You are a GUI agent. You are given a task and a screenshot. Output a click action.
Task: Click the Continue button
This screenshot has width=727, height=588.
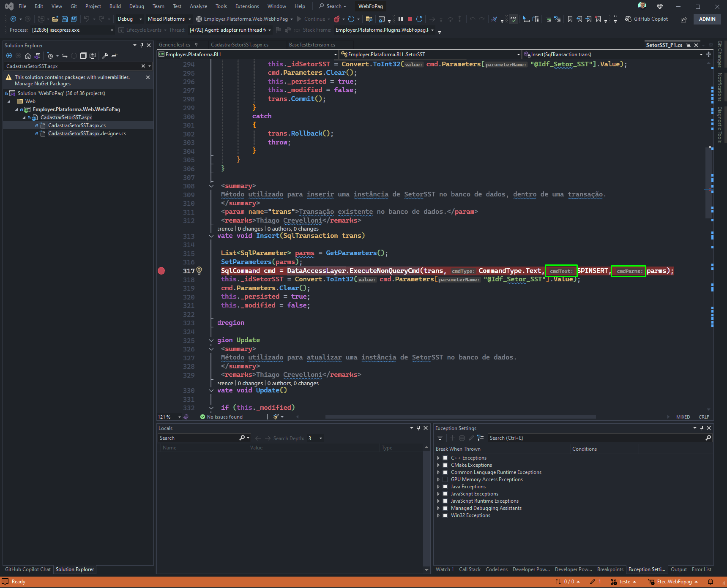(x=311, y=19)
